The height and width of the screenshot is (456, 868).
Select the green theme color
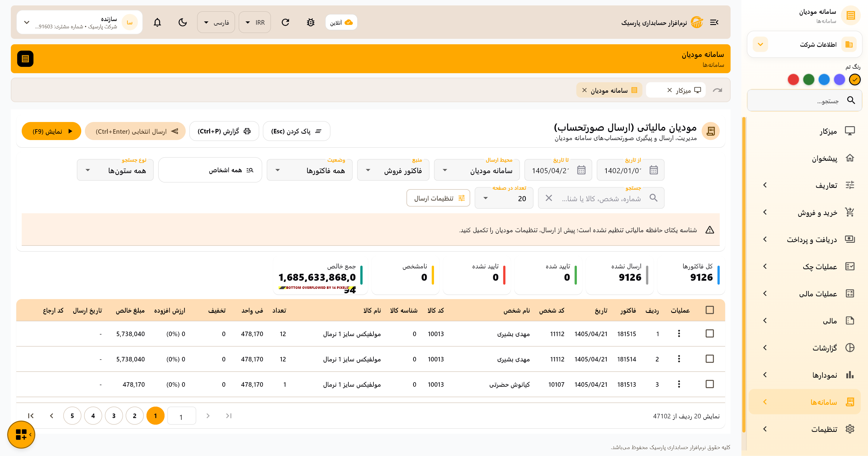coord(809,80)
